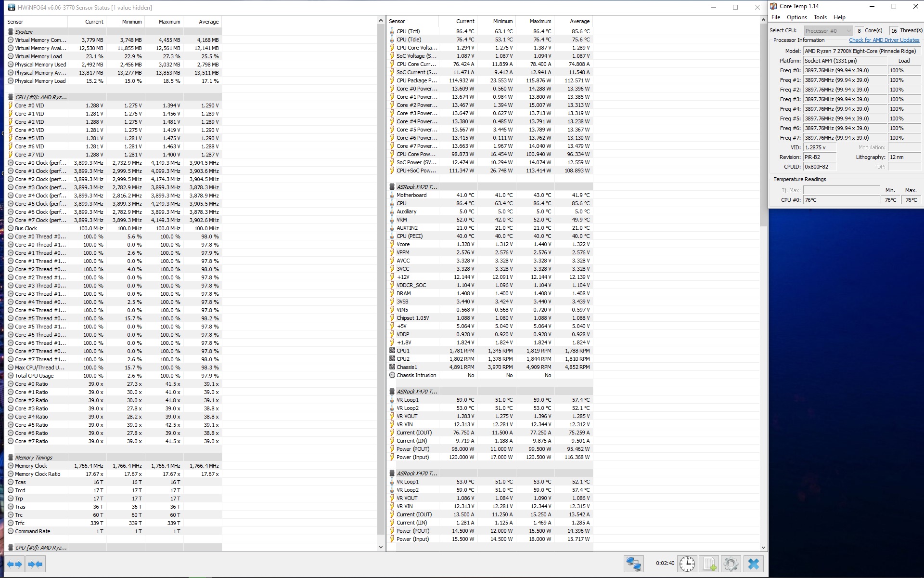Viewport: 924px width, 578px height.
Task: Open the remote network monitoring icon
Action: coord(633,564)
